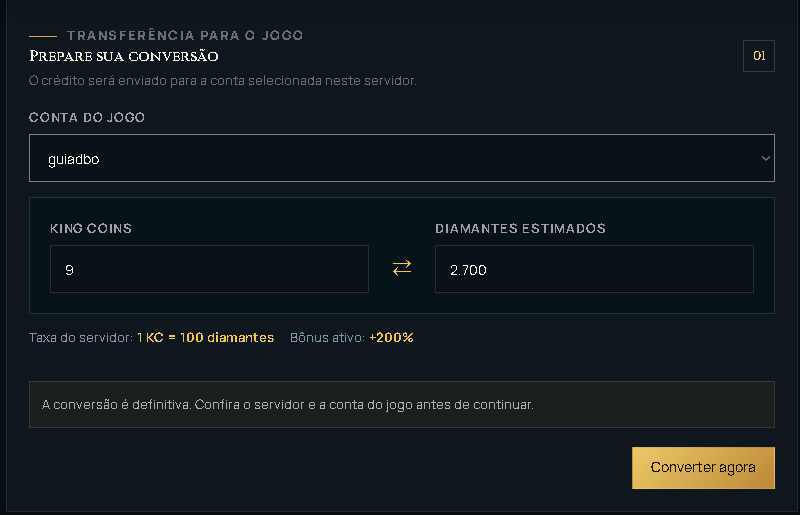Click the Diamantes Estimados value field
The width and height of the screenshot is (800, 515).
594,269
